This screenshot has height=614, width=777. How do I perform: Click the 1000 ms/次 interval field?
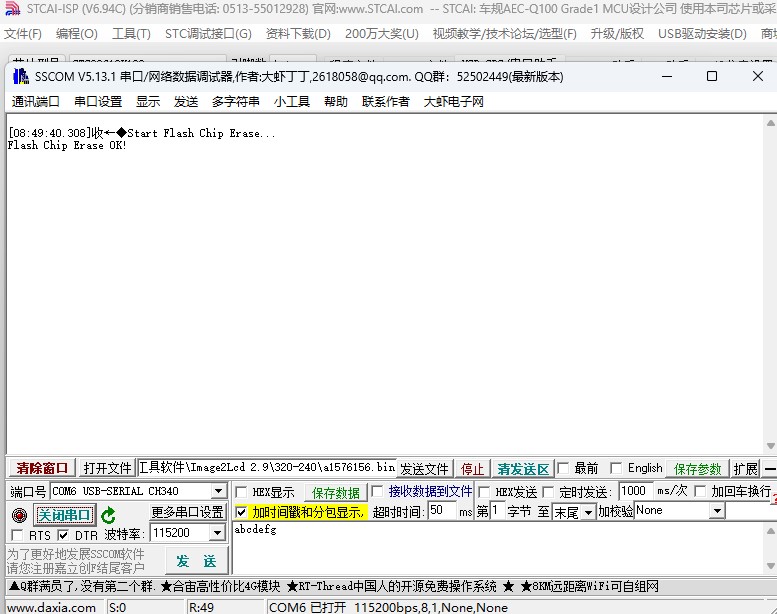(x=635, y=491)
